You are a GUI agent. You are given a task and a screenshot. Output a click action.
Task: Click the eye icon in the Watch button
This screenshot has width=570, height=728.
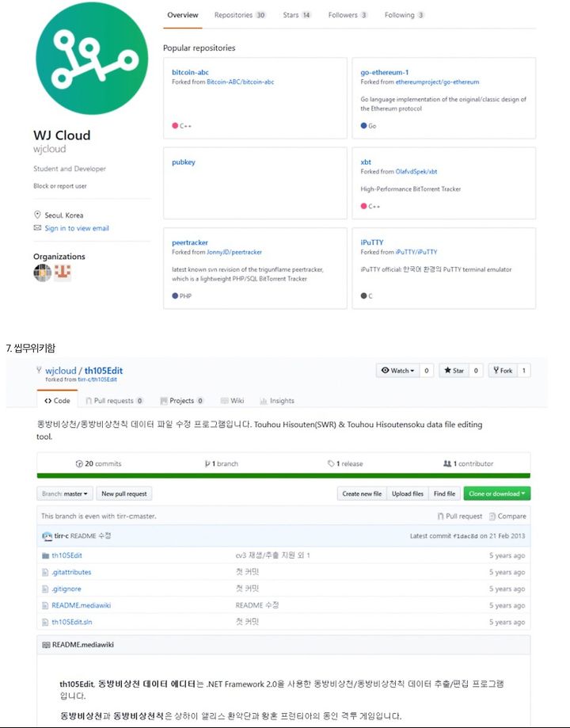click(x=386, y=371)
